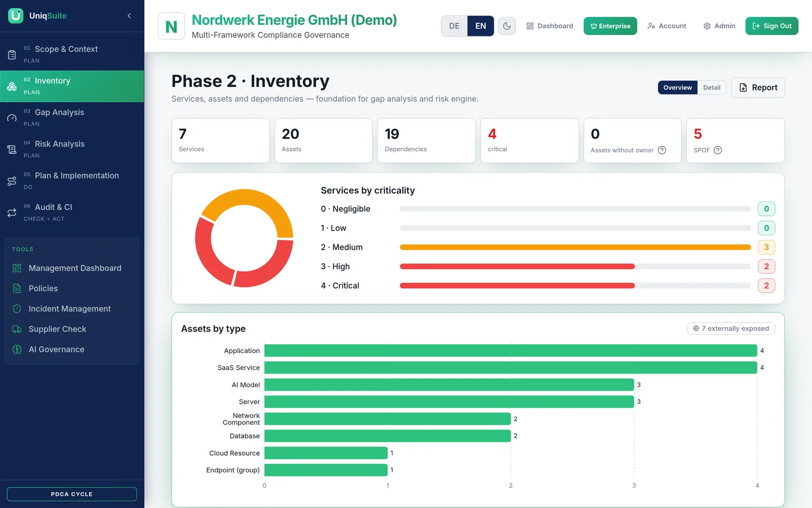
Task: Click the globe icon in externally exposed badge
Action: point(696,328)
